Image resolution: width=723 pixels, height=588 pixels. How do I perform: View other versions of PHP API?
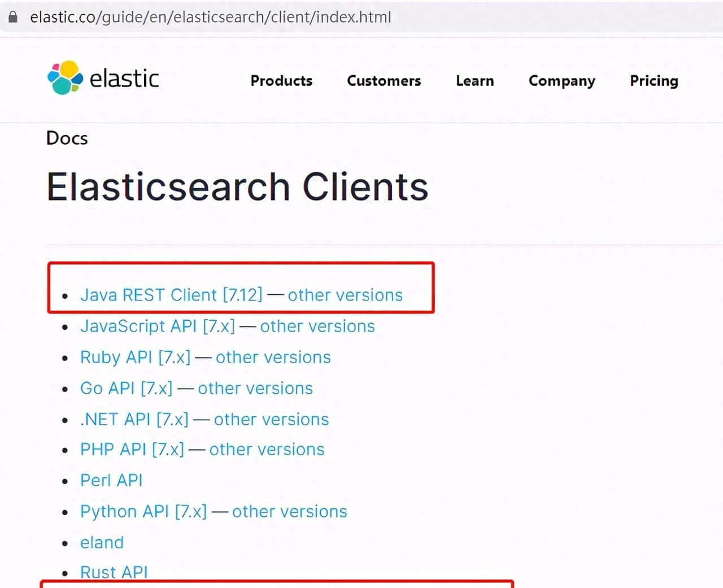267,449
